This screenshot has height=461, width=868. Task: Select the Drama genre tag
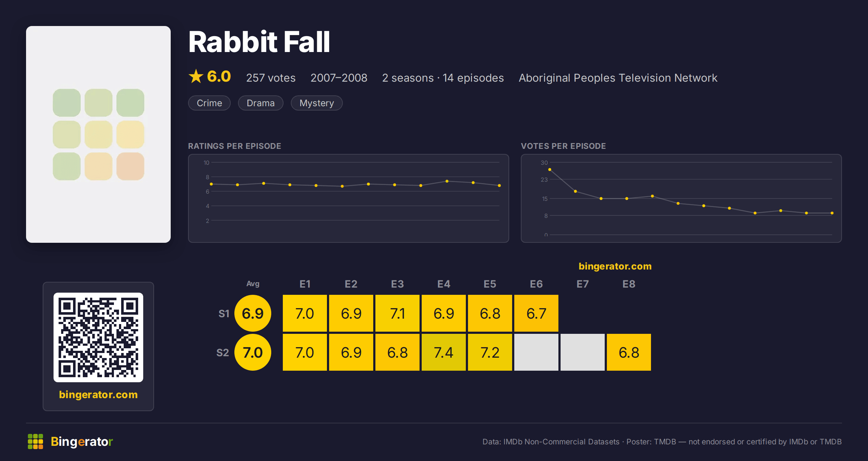point(260,103)
